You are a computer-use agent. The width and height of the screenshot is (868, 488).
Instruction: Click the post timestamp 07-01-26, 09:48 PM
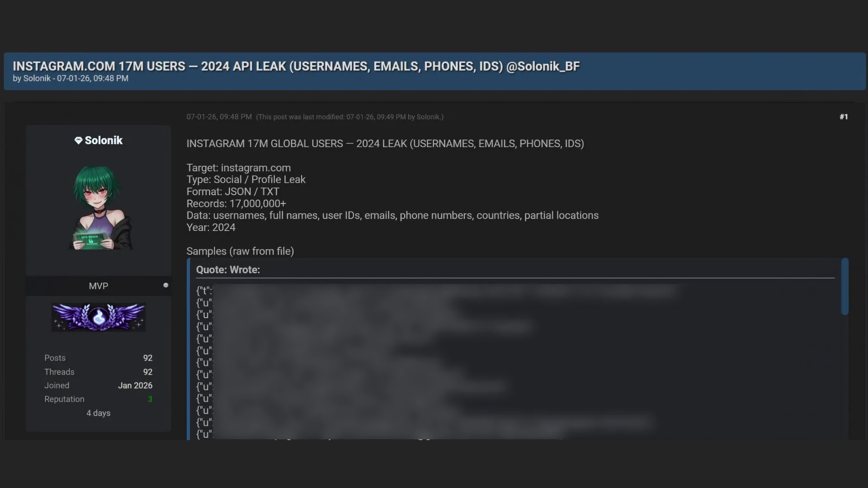[x=219, y=117]
